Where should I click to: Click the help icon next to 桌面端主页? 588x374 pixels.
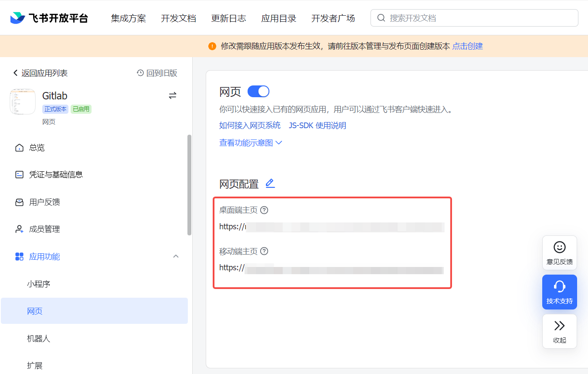[264, 210]
